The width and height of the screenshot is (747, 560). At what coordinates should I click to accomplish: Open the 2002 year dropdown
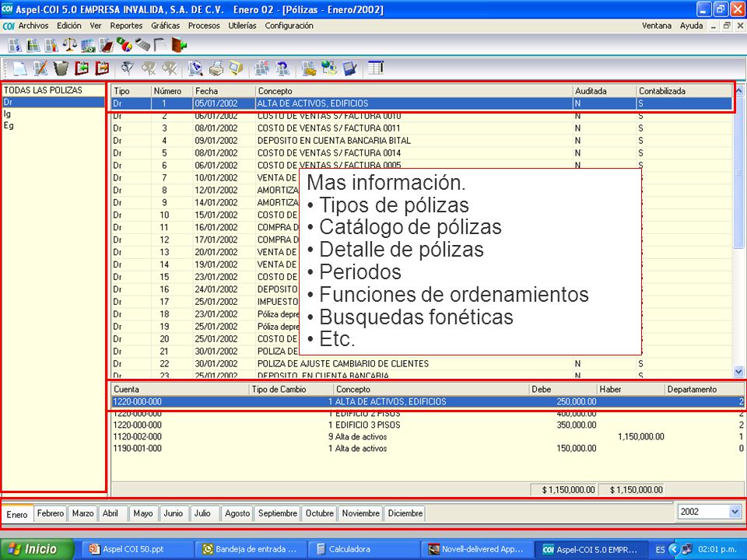[734, 512]
